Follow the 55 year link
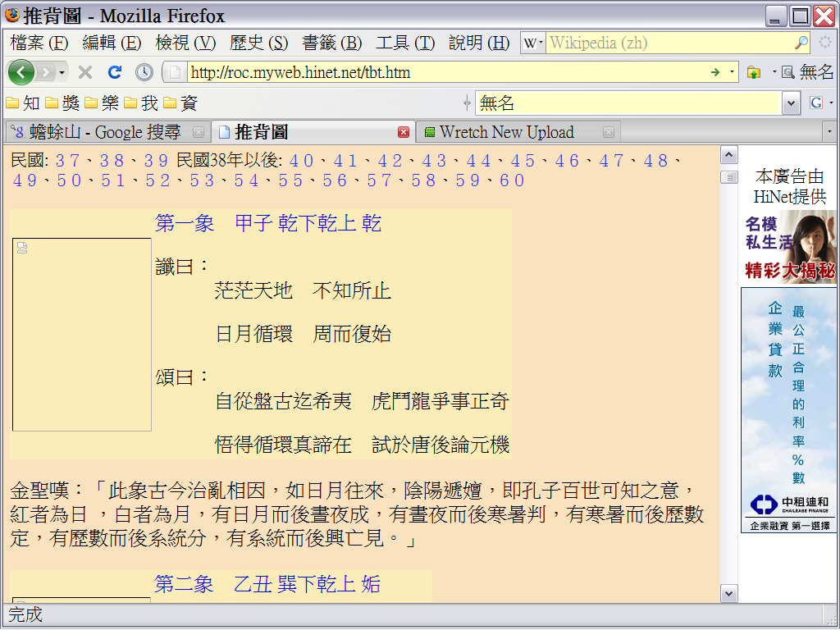 [x=291, y=180]
